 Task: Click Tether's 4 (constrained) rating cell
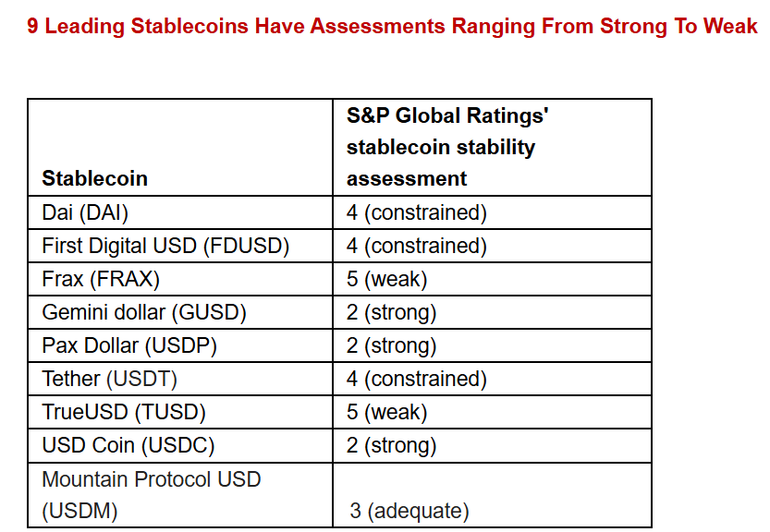point(416,379)
